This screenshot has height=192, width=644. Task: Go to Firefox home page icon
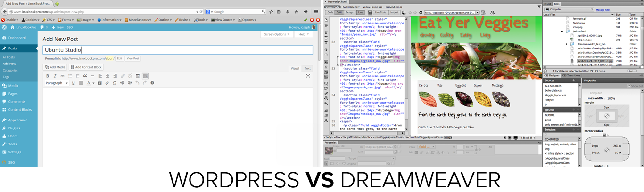[x=296, y=12]
